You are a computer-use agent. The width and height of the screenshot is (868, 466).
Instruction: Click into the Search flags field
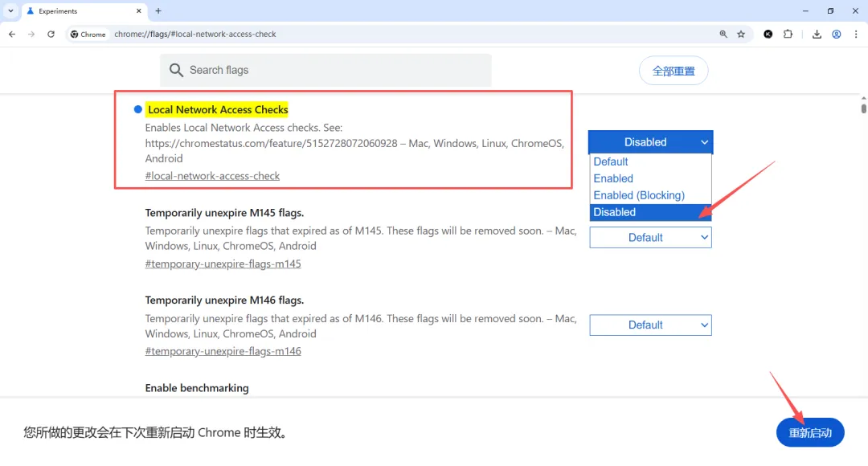pos(330,71)
